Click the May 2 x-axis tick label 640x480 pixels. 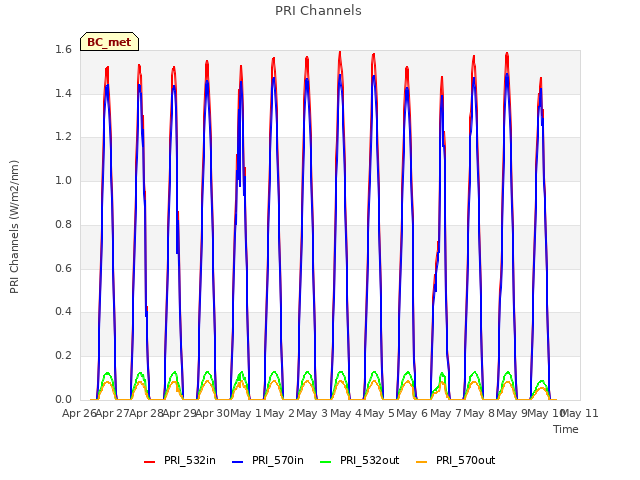click(x=279, y=413)
